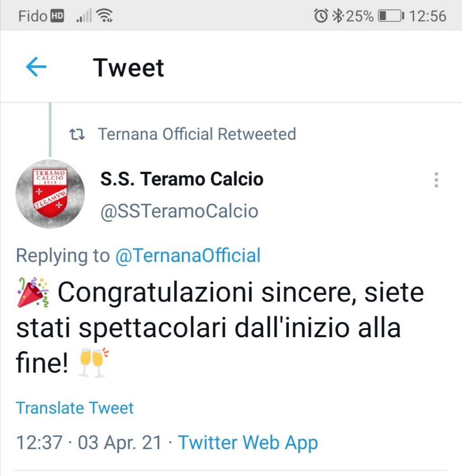
Task: Tap the tweet timestamp 12:37 · 03 Apr. 21
Action: click(x=89, y=442)
